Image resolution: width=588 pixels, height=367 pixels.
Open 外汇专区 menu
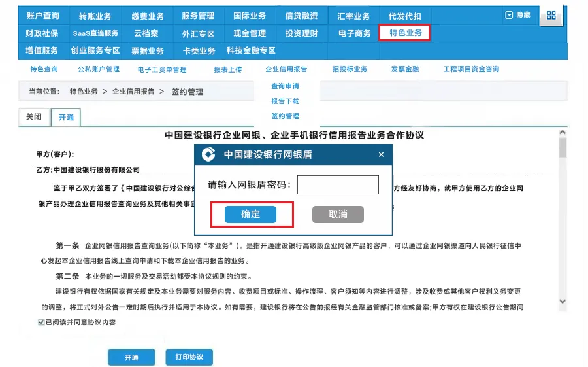tap(199, 34)
